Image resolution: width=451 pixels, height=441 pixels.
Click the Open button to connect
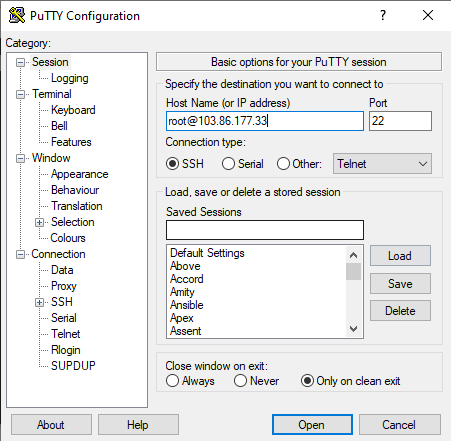[x=312, y=425]
